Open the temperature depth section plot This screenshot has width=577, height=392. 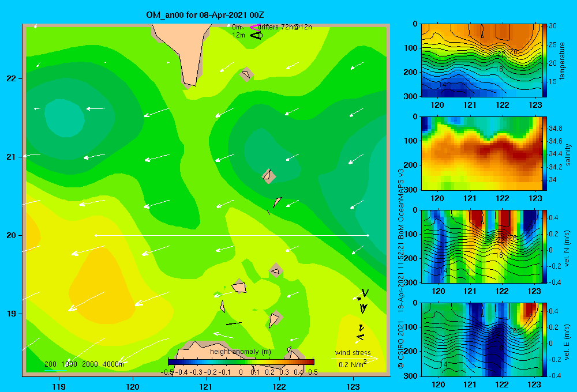tap(482, 61)
